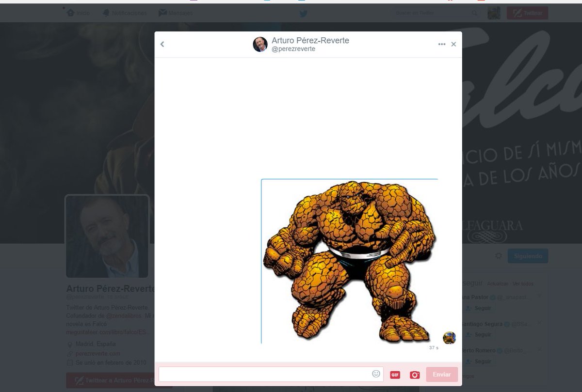Dismiss the Berto Romero suggestion
The height and width of the screenshot is (392, 582).
coord(540,349)
